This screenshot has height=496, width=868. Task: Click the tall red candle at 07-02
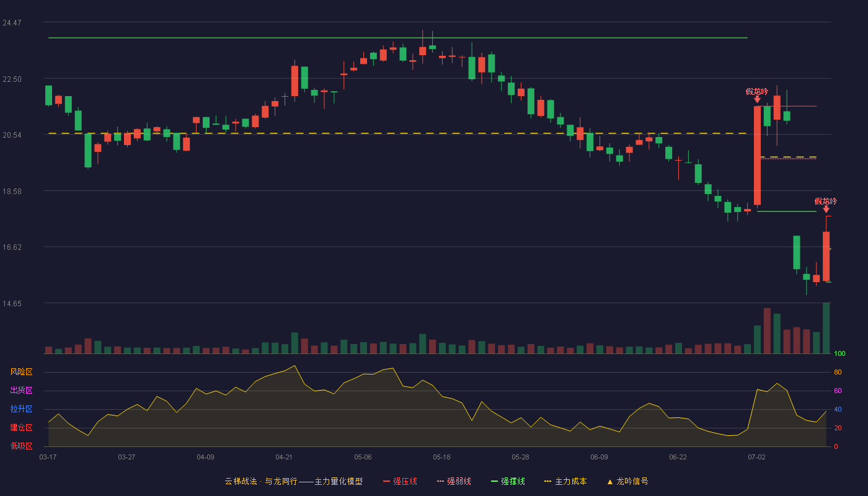pyautogui.click(x=757, y=156)
